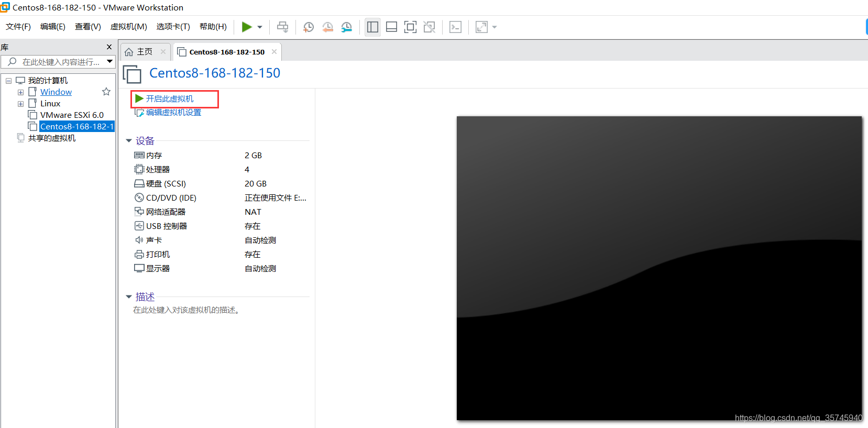This screenshot has height=428, width=868.
Task: Select 共享的虚拟机 in library tree
Action: click(52, 138)
